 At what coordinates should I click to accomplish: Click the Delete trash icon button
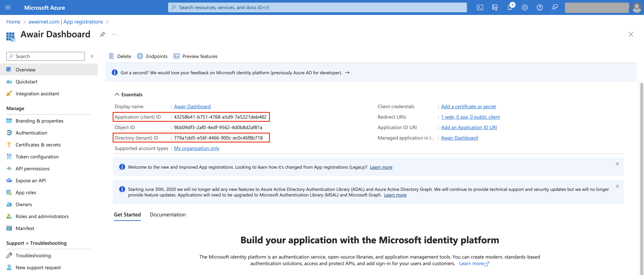pos(120,56)
